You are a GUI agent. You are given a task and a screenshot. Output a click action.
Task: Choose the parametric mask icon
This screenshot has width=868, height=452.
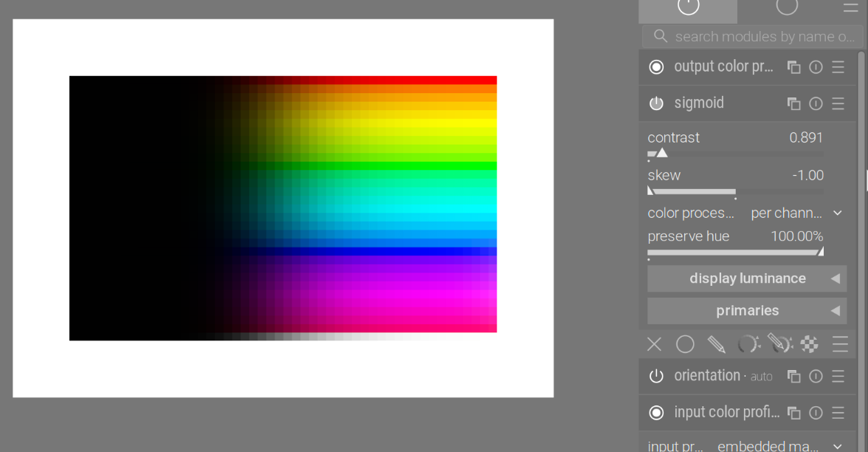[x=748, y=344]
